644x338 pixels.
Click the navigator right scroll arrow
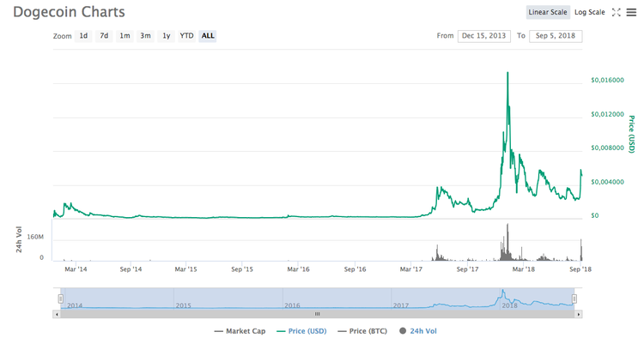578,314
